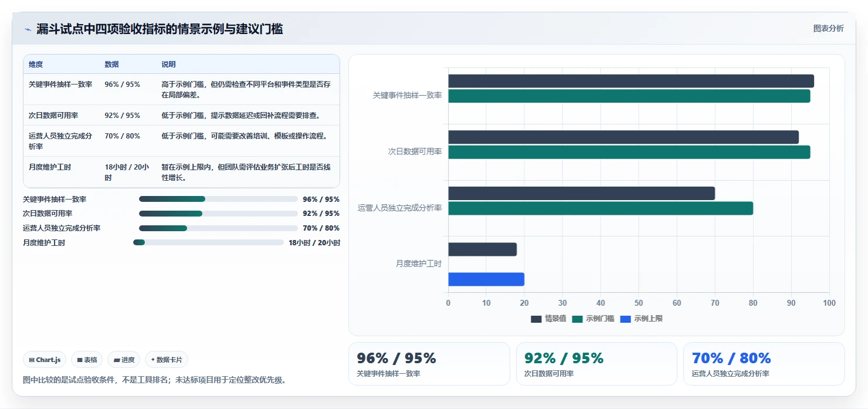Select table cell 运营人员独立完成分析率
Image resolution: width=868 pixels, height=409 pixels.
point(60,141)
